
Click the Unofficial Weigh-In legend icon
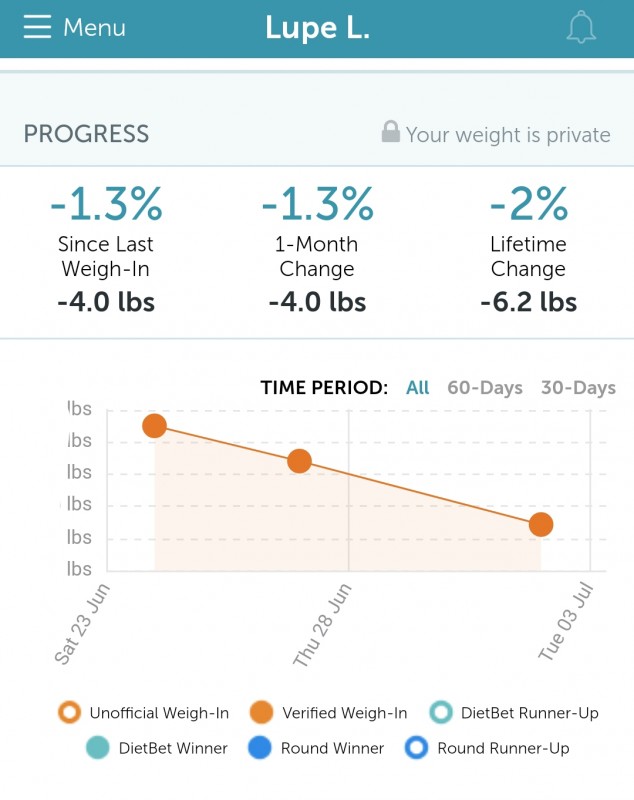[x=69, y=713]
